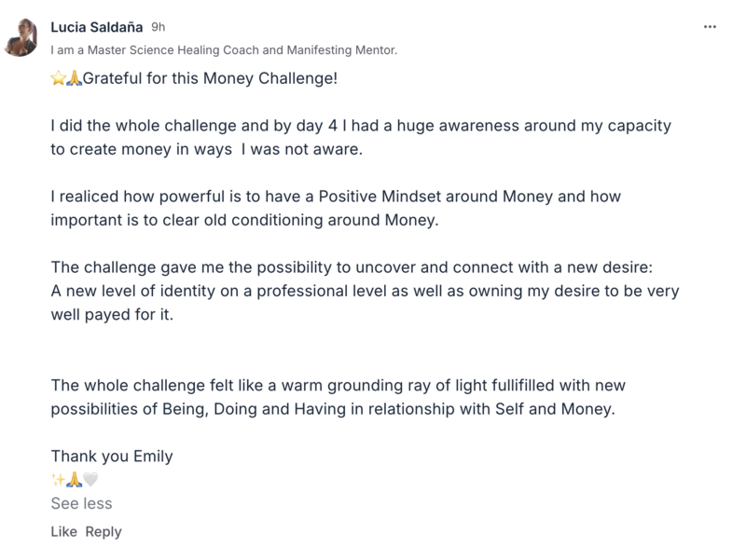
Task: Click the warm grounding ray of light sentence
Action: 338,397
